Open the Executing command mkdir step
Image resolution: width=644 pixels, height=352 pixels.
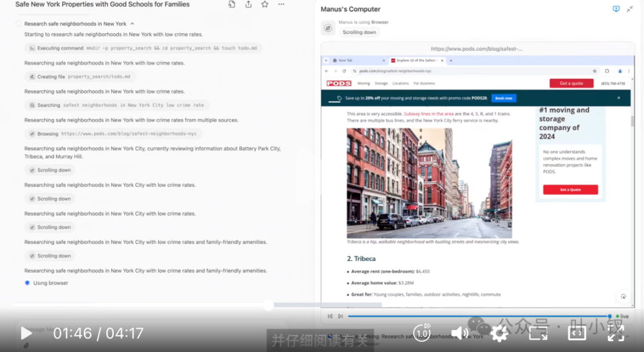point(143,48)
